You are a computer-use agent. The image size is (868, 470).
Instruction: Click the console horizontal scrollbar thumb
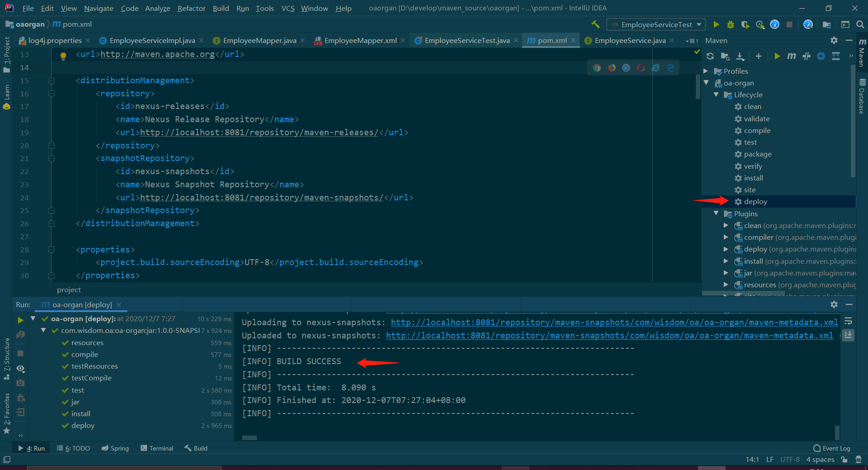coord(249,438)
